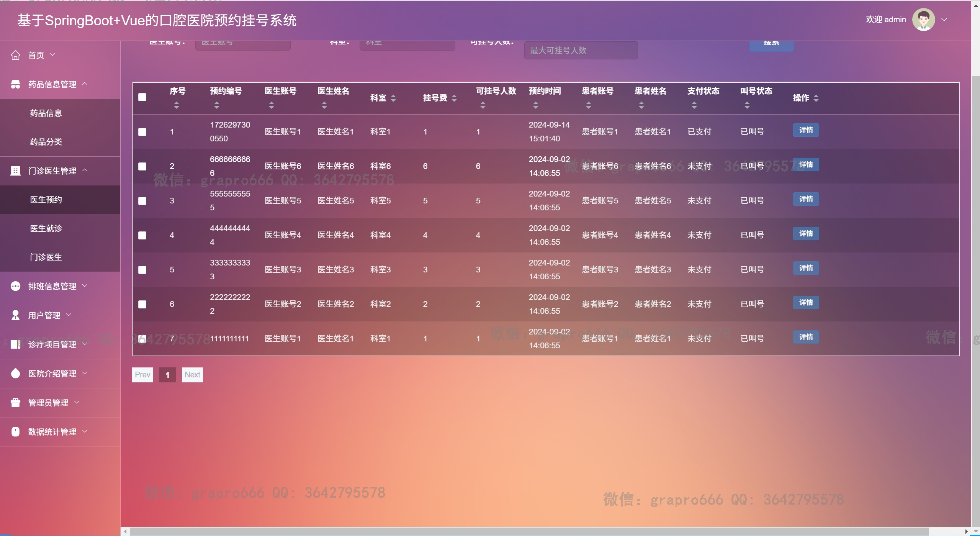Click the 排班信息管理 chat bubble icon

[x=15, y=286]
